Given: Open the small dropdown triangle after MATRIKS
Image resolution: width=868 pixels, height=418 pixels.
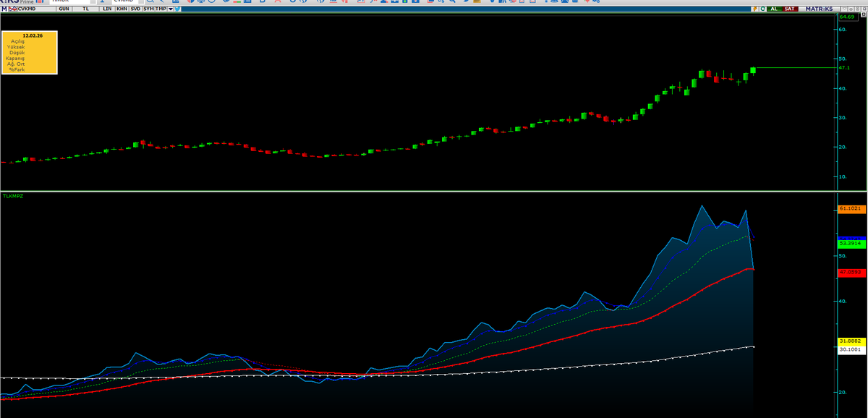Looking at the screenshot, I should pyautogui.click(x=845, y=9).
